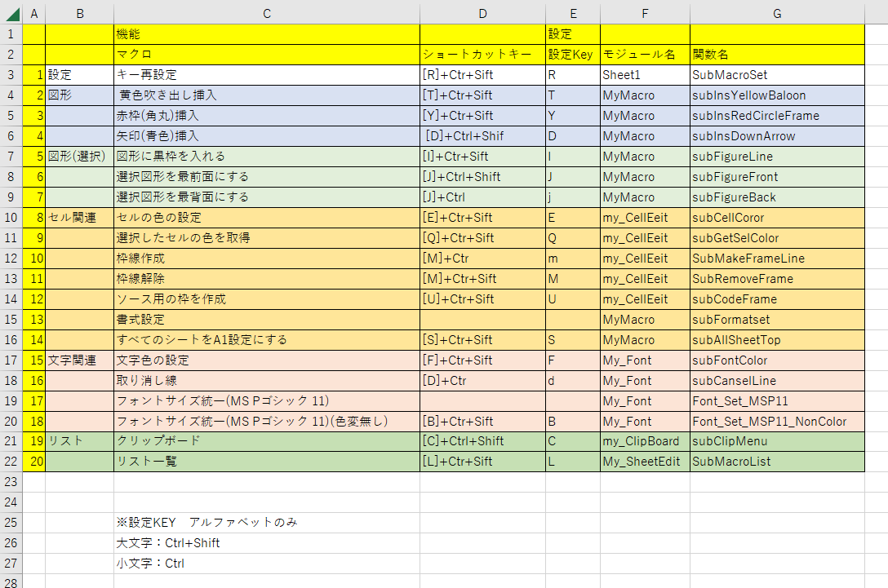Click note cell ※設定KEY アルファベットのみ
This screenshot has width=888, height=588.
pyautogui.click(x=267, y=523)
